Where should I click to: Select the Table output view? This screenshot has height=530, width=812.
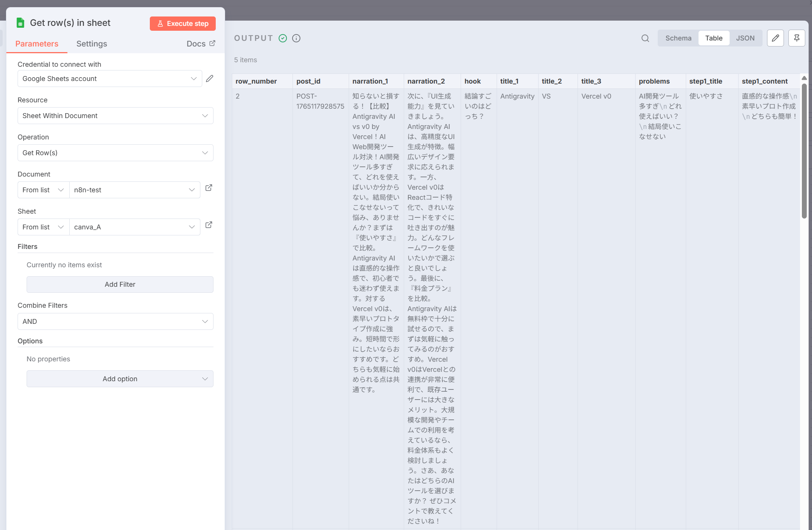713,38
